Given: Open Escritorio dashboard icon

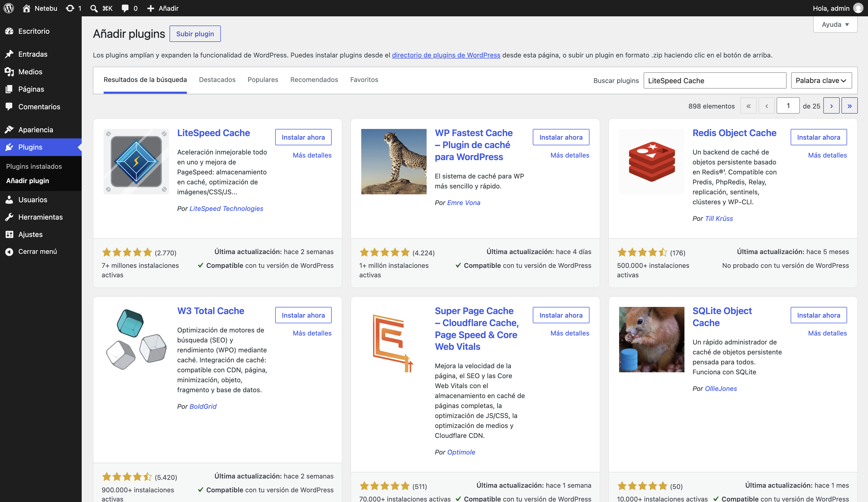Looking at the screenshot, I should point(9,31).
